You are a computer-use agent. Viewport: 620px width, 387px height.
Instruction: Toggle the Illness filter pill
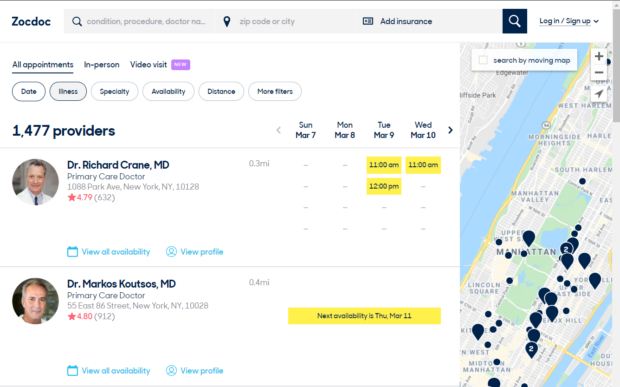click(x=68, y=91)
